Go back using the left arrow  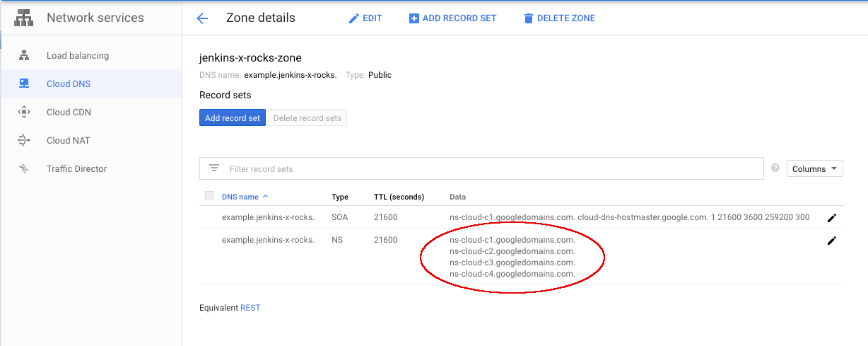[x=202, y=18]
